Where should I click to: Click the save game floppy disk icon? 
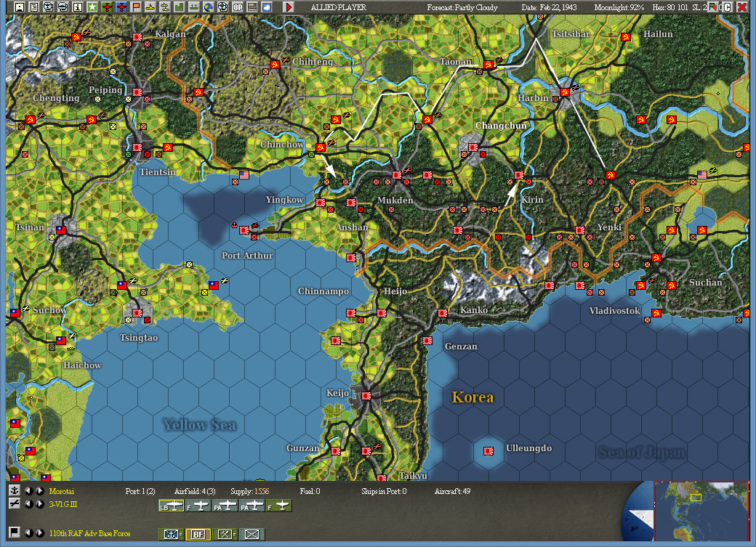pyautogui.click(x=20, y=7)
